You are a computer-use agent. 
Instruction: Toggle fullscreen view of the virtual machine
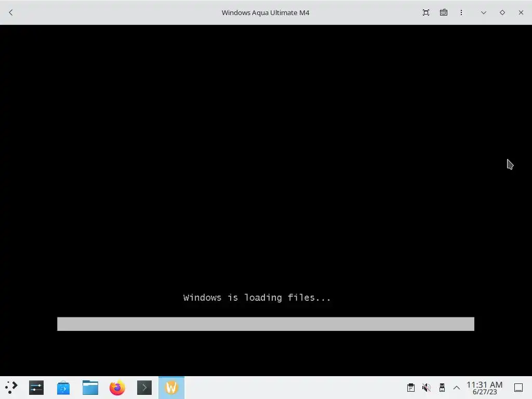tap(426, 12)
